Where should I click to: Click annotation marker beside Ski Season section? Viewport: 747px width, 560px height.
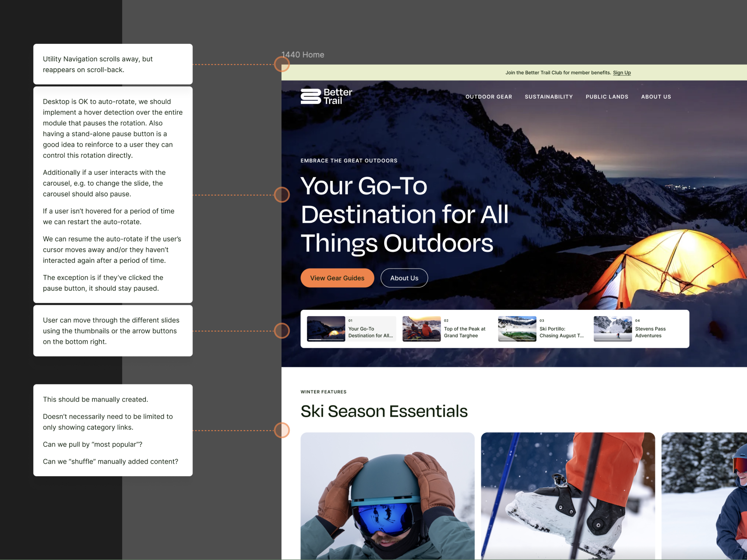[282, 430]
